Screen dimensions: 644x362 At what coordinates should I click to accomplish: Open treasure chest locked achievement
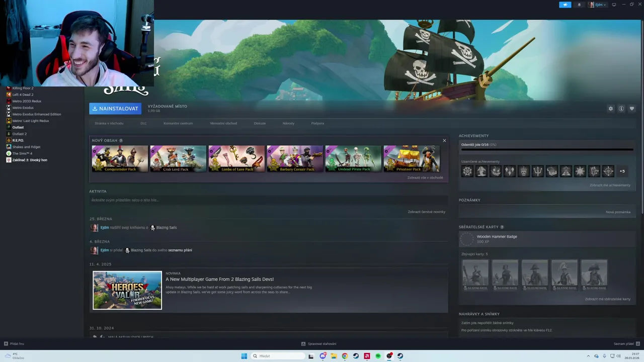tap(552, 171)
